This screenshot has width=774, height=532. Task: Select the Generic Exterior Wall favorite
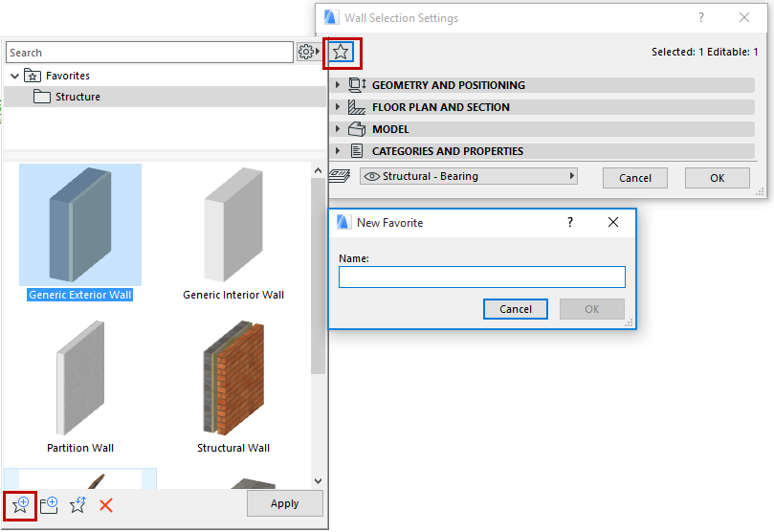[x=80, y=225]
